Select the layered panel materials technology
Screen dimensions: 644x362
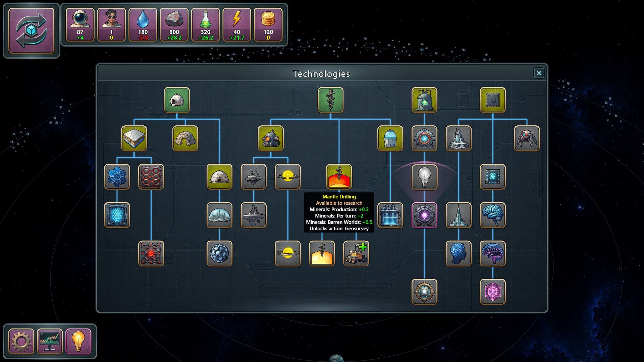[x=134, y=138]
